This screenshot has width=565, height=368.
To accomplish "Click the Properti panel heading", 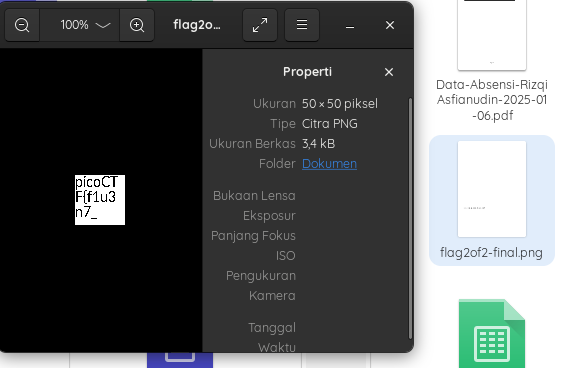I will pos(307,72).
